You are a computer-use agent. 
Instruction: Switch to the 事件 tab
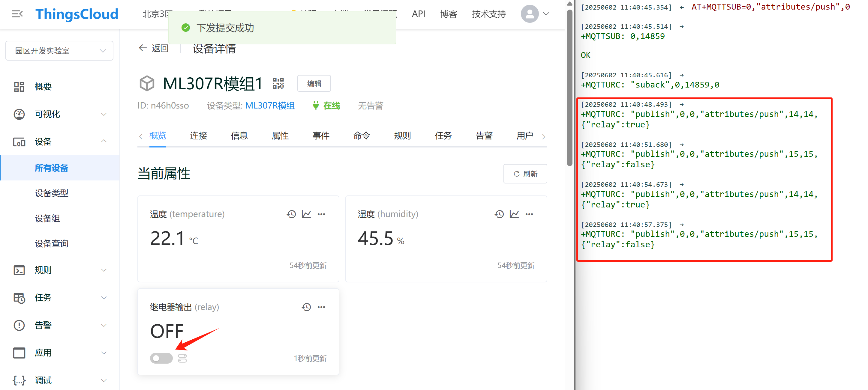click(321, 136)
